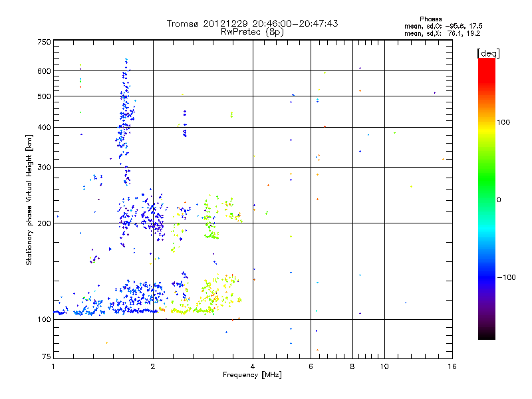Click the y-axis tick label "400"
Screen dimensions: 532x399
tap(44, 128)
